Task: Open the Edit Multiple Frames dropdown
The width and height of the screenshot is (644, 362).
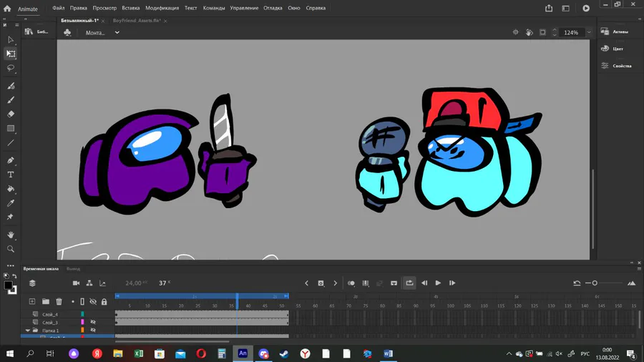Action: coord(366,283)
